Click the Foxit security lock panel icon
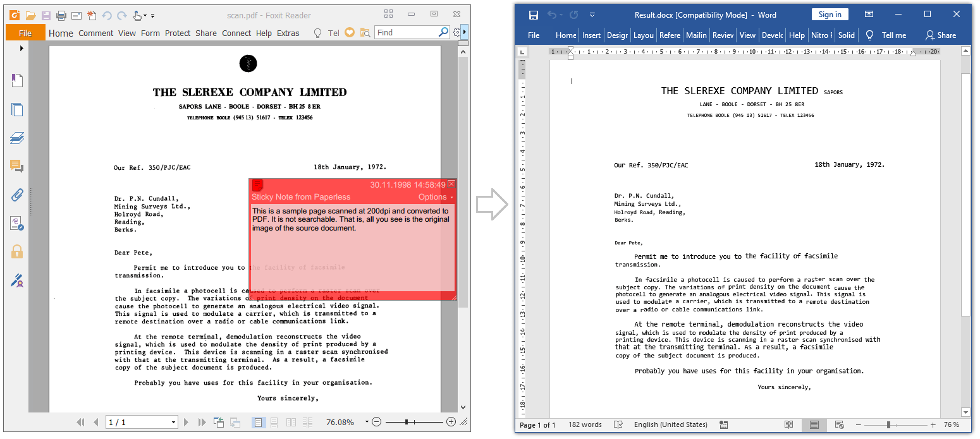The width and height of the screenshot is (980, 439). point(17,251)
